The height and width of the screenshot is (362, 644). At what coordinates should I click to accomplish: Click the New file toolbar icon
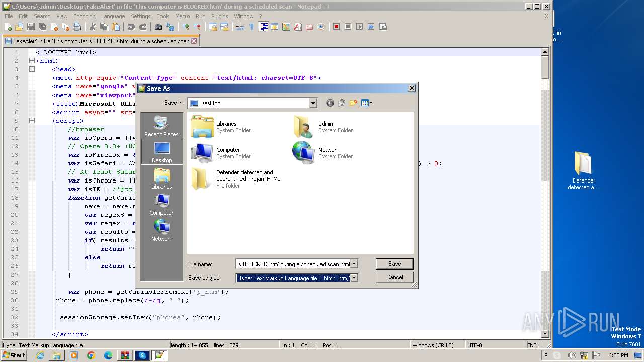pyautogui.click(x=8, y=27)
